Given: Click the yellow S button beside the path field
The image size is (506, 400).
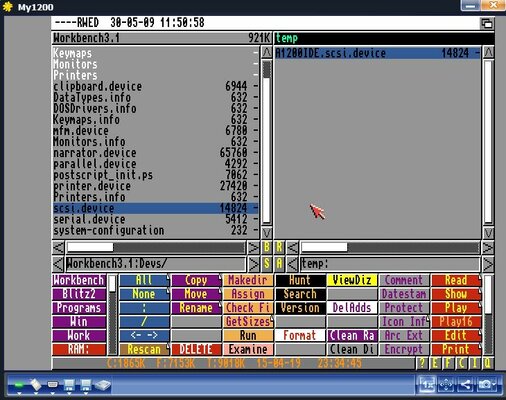Looking at the screenshot, I should tap(266, 264).
